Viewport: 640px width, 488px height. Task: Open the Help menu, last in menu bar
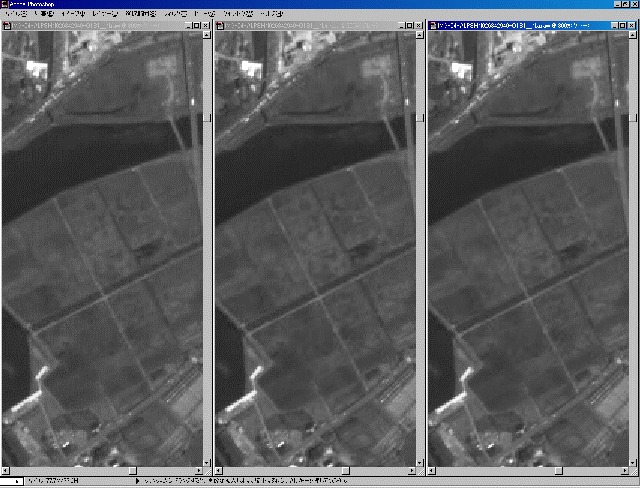coord(271,14)
